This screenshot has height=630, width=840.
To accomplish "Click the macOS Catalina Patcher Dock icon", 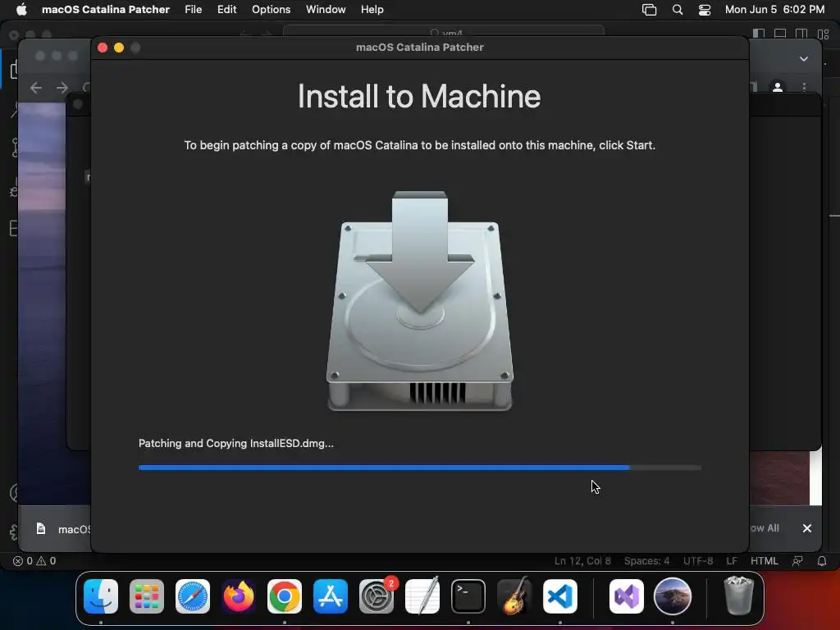I will (x=673, y=596).
